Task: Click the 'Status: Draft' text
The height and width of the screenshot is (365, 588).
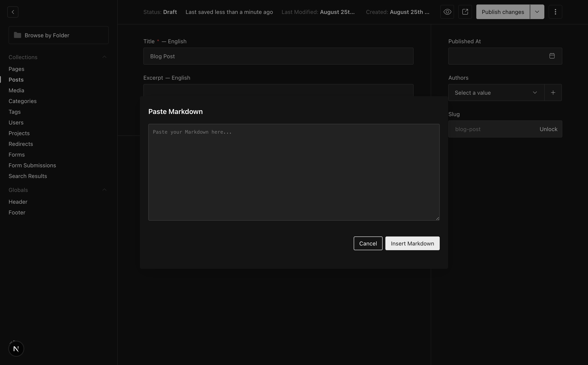Action: click(x=160, y=12)
